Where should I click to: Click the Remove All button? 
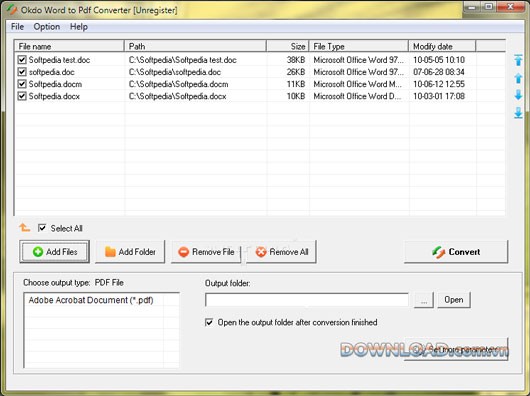click(x=282, y=252)
